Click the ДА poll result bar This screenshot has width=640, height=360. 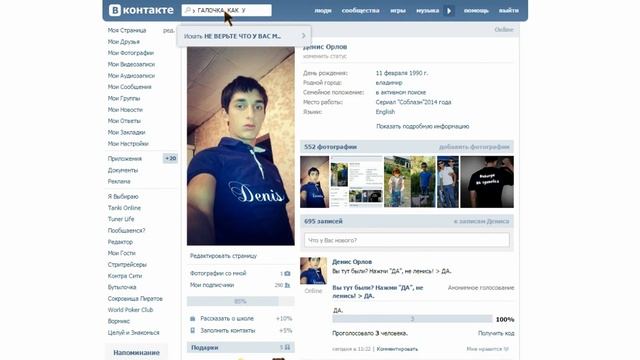412,319
